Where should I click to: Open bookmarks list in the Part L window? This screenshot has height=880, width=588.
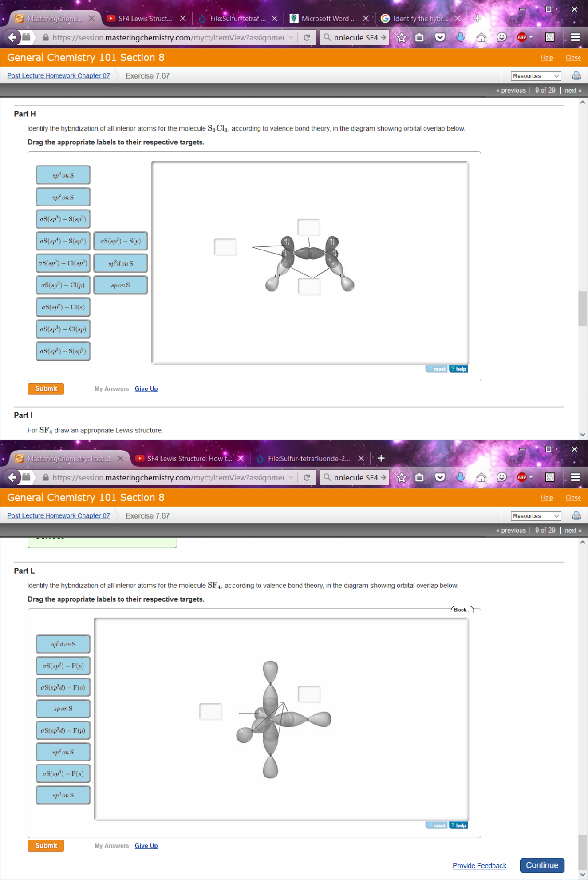[419, 477]
